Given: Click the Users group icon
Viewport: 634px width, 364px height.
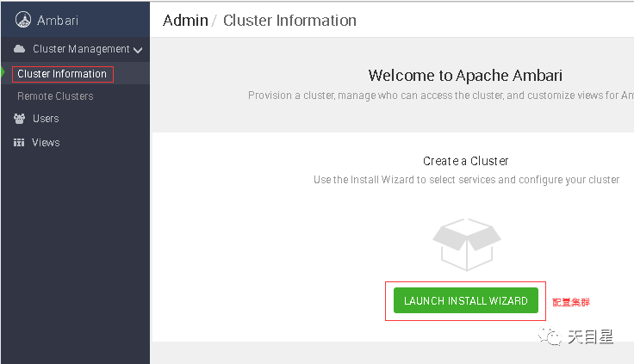Looking at the screenshot, I should [19, 119].
